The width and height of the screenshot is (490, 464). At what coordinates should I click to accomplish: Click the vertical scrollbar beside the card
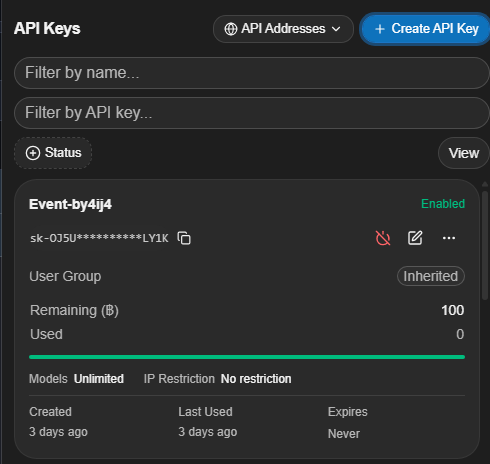pyautogui.click(x=485, y=243)
